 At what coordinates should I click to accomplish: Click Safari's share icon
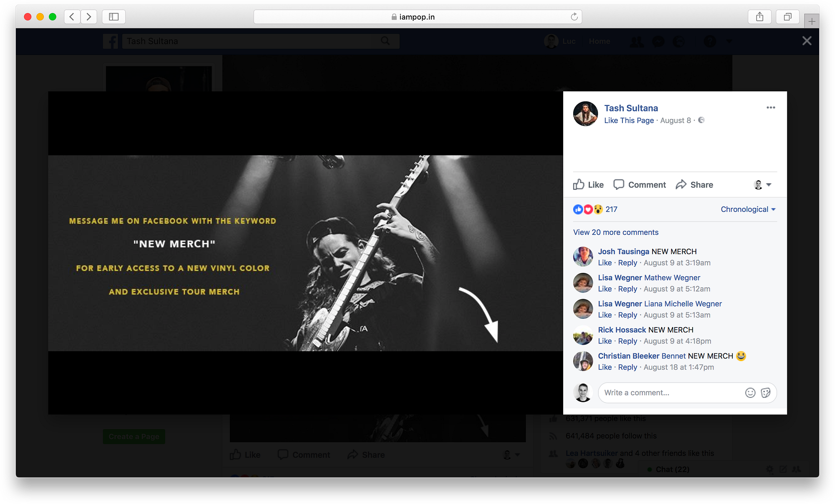click(x=759, y=17)
